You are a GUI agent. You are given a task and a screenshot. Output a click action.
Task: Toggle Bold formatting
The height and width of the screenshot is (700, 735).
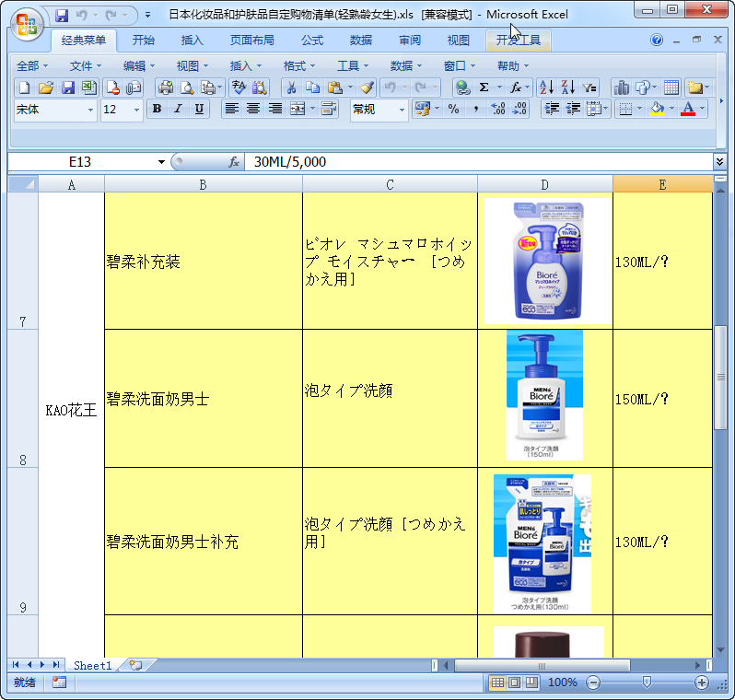pos(157,110)
